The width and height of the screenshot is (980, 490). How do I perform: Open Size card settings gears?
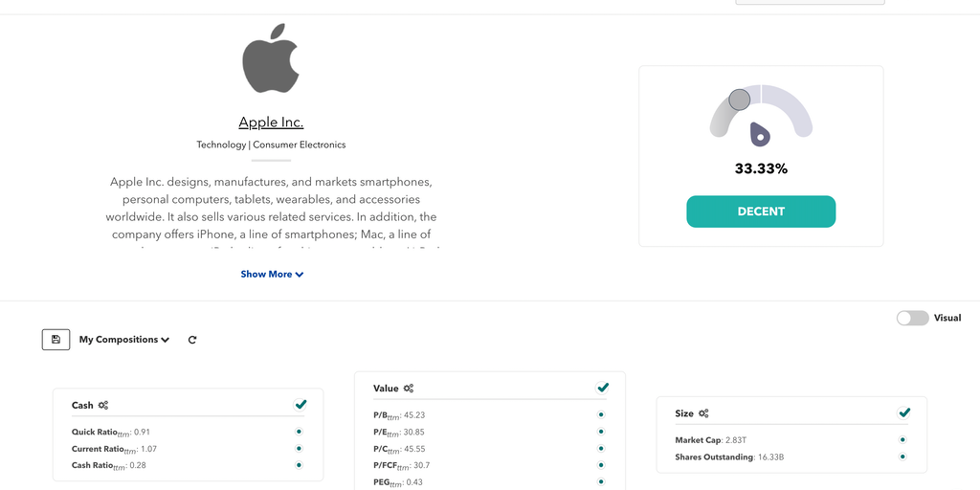703,413
